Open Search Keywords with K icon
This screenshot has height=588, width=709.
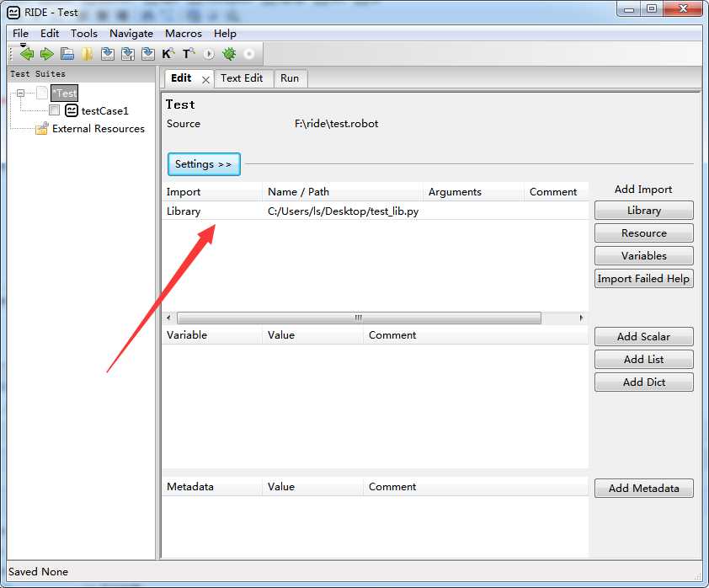click(x=168, y=54)
